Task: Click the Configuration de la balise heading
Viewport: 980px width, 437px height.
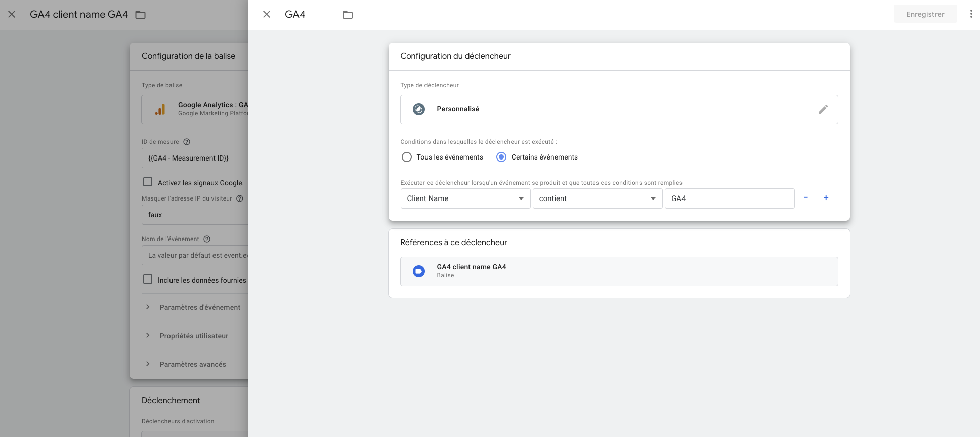Action: pos(188,56)
